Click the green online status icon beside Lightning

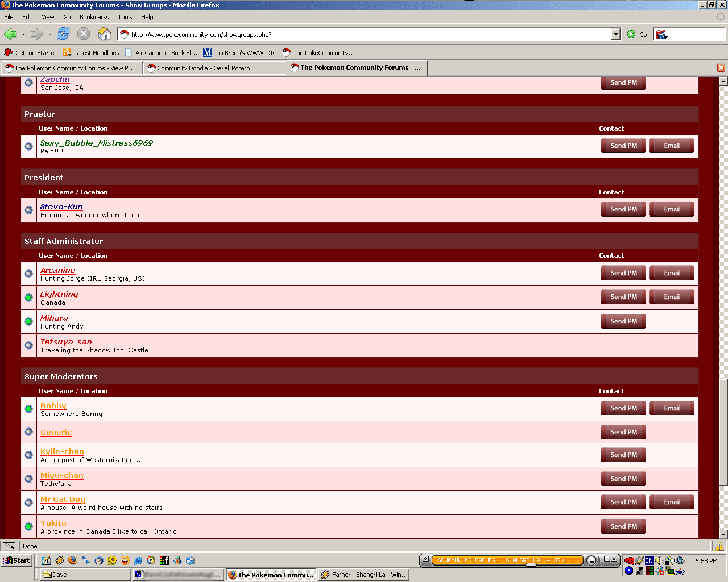click(x=28, y=297)
